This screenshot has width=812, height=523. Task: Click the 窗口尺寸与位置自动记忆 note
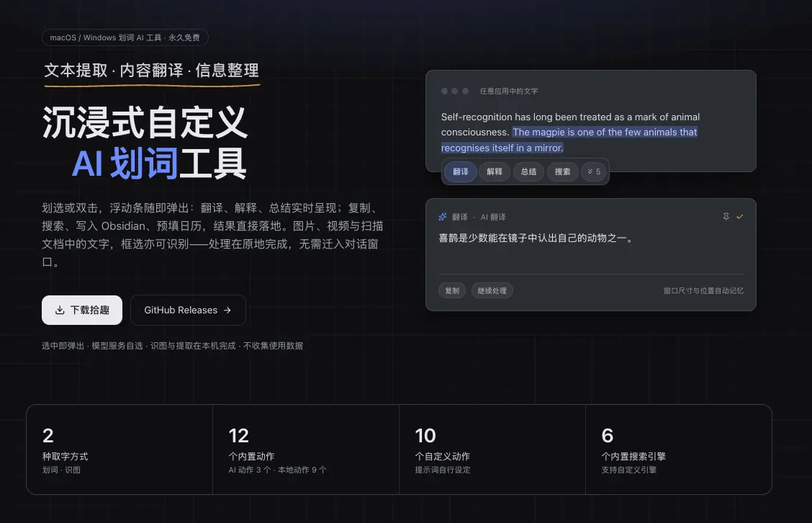tap(703, 291)
